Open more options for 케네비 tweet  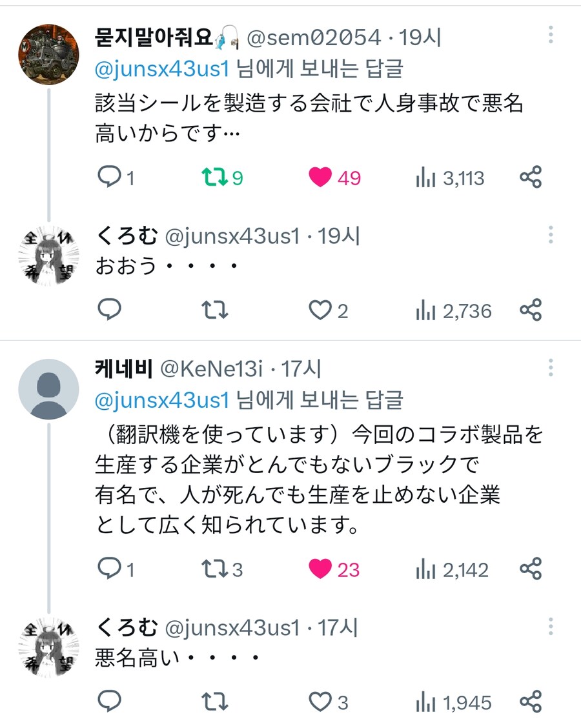pos(551,367)
